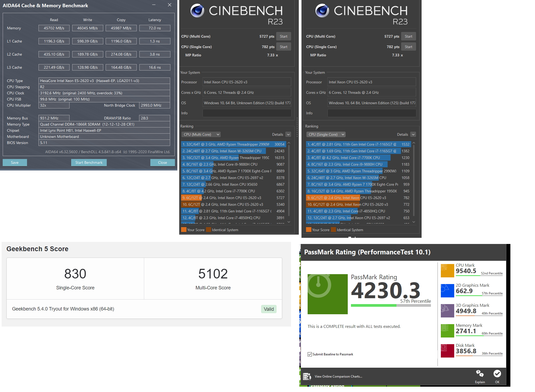Select i7-7700K single-core row 1230
Image resolution: width=535 pixels, height=392 pixels.
[x=358, y=158]
